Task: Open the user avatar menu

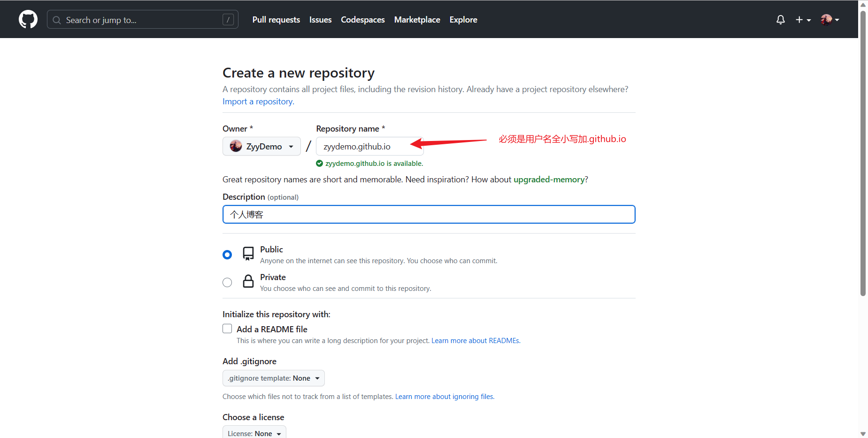Action: (830, 20)
